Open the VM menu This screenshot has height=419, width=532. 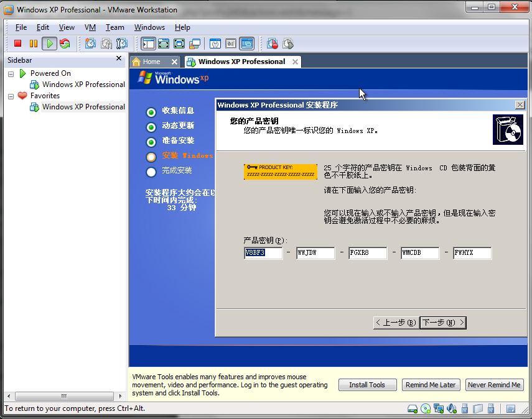click(x=90, y=27)
